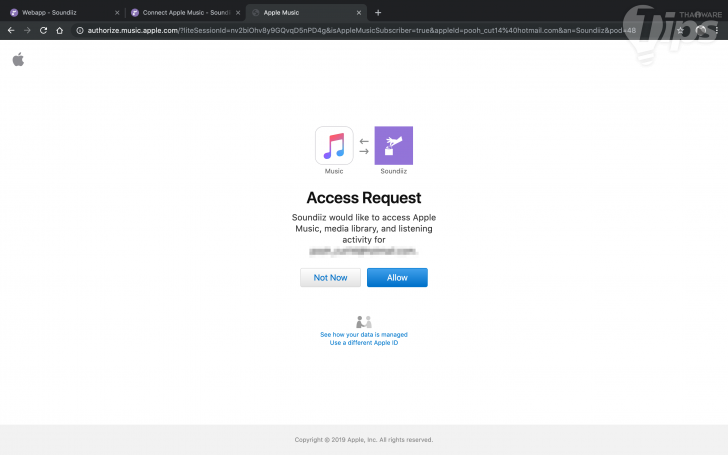This screenshot has width=728, height=455.
Task: Switch to the Connect Apple Music tab
Action: [186, 13]
